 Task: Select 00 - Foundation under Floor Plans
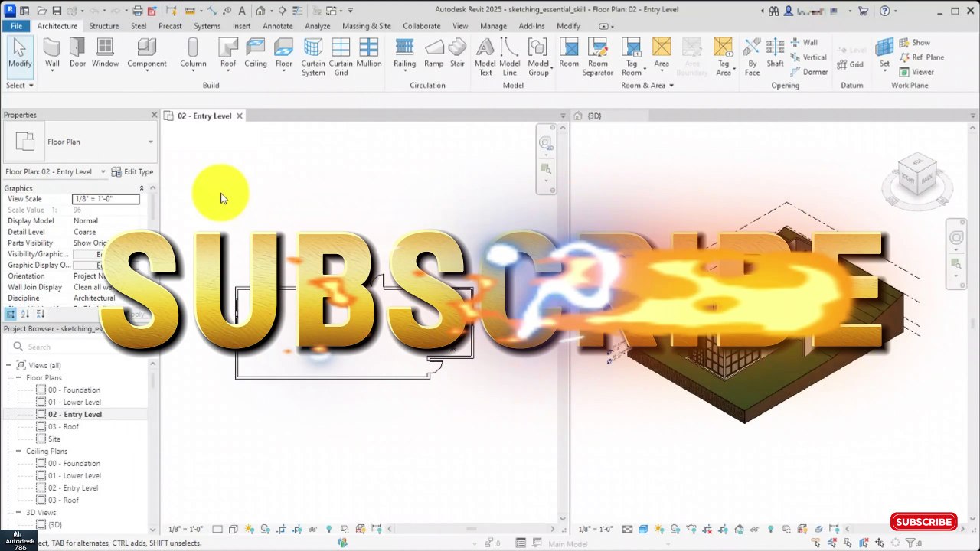[x=73, y=390]
